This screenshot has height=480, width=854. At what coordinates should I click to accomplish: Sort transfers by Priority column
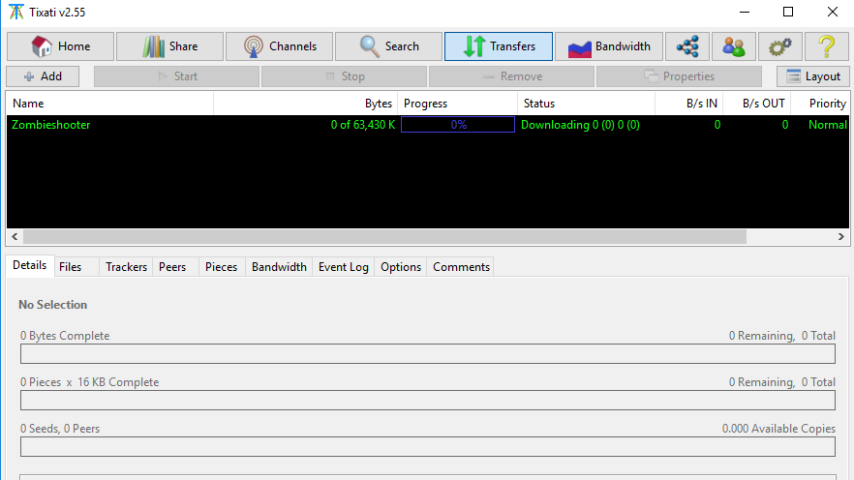(820, 104)
